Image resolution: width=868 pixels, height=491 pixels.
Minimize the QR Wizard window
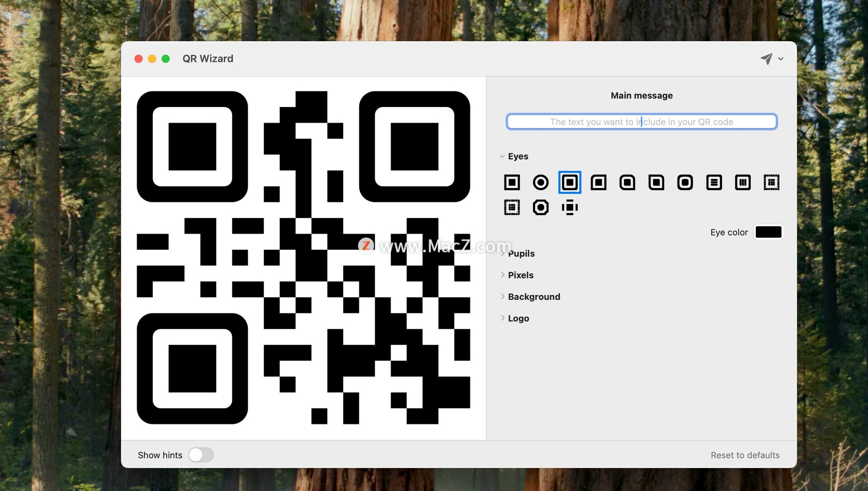(x=152, y=59)
